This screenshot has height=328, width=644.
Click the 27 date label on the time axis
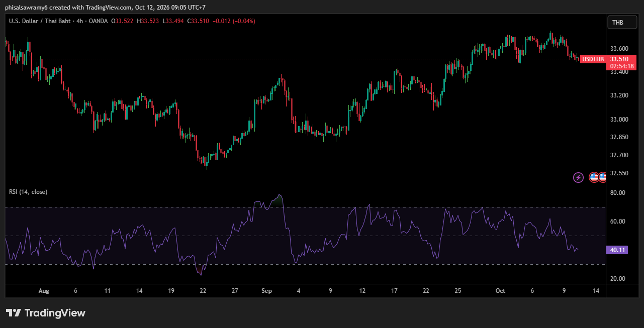click(235, 291)
